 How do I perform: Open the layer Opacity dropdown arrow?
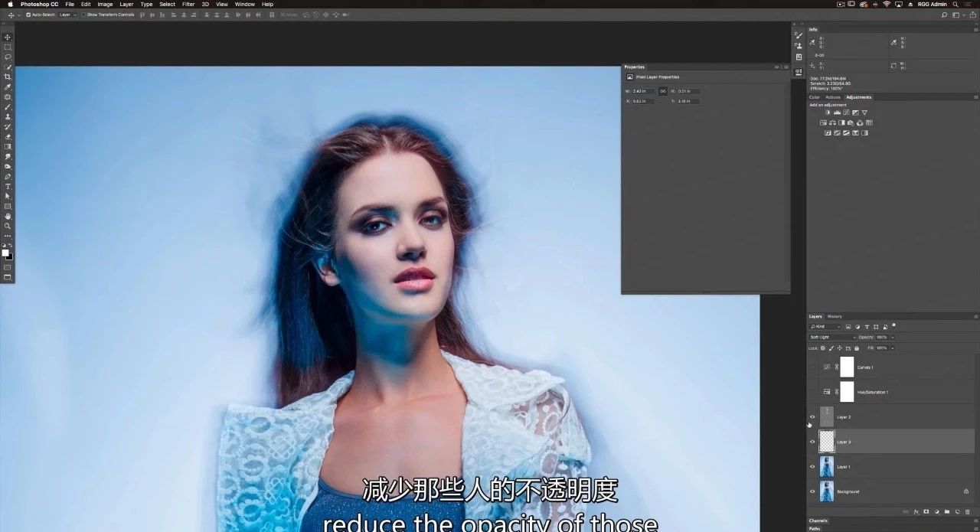tap(893, 337)
